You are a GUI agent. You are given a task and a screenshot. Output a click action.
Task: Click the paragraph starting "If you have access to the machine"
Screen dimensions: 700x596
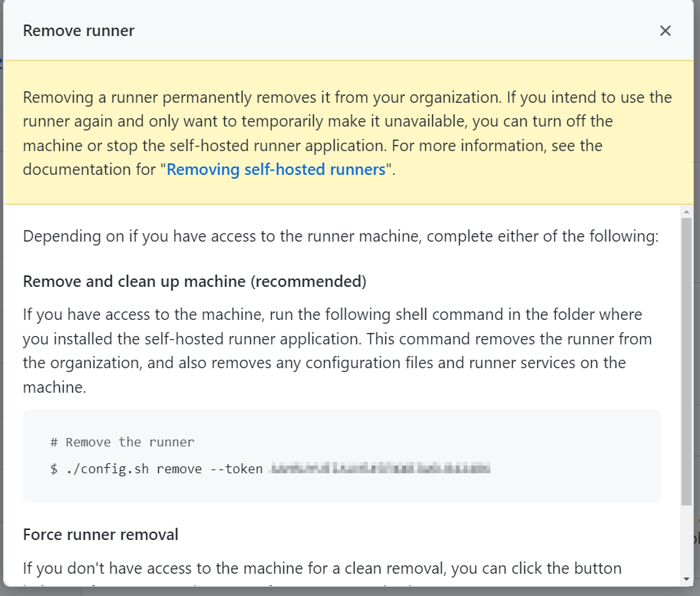pyautogui.click(x=332, y=338)
